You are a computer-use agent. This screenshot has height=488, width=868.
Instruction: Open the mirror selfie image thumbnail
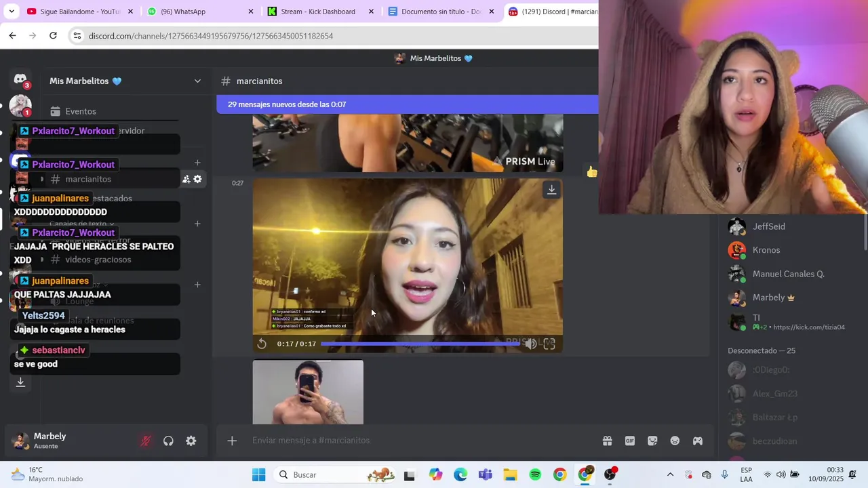(308, 392)
